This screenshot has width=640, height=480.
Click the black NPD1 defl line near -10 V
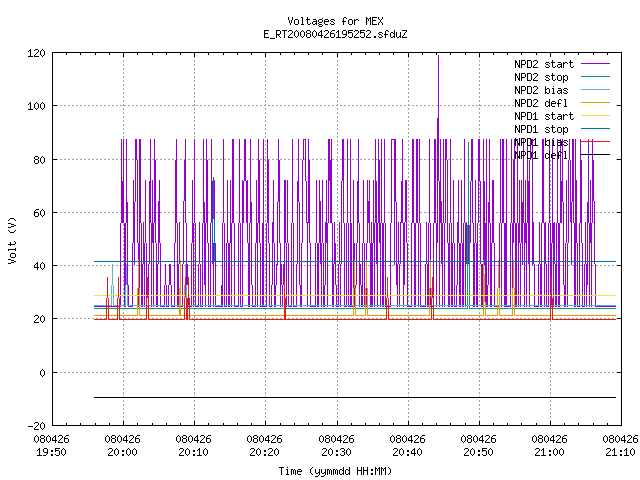(x=355, y=397)
